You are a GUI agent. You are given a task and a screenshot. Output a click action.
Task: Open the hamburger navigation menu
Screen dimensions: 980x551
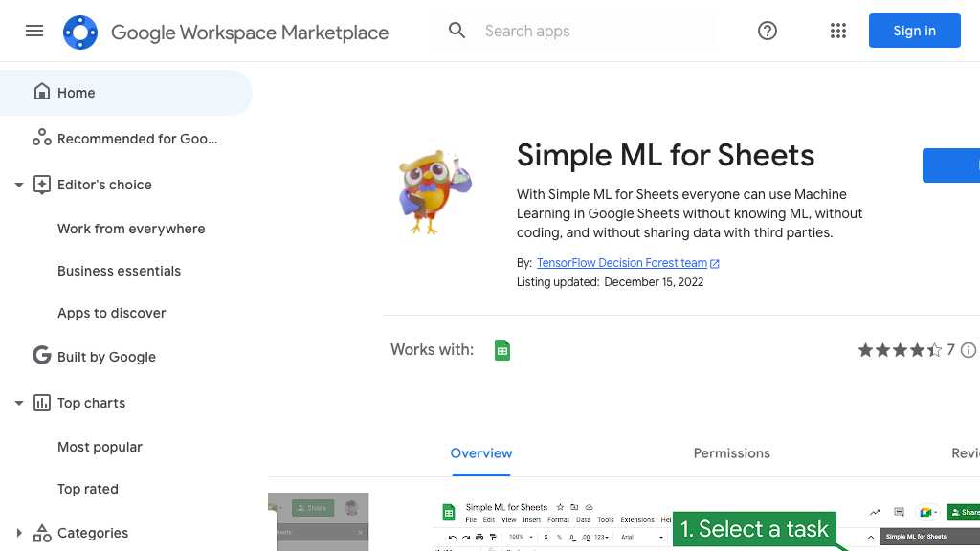[x=34, y=31]
